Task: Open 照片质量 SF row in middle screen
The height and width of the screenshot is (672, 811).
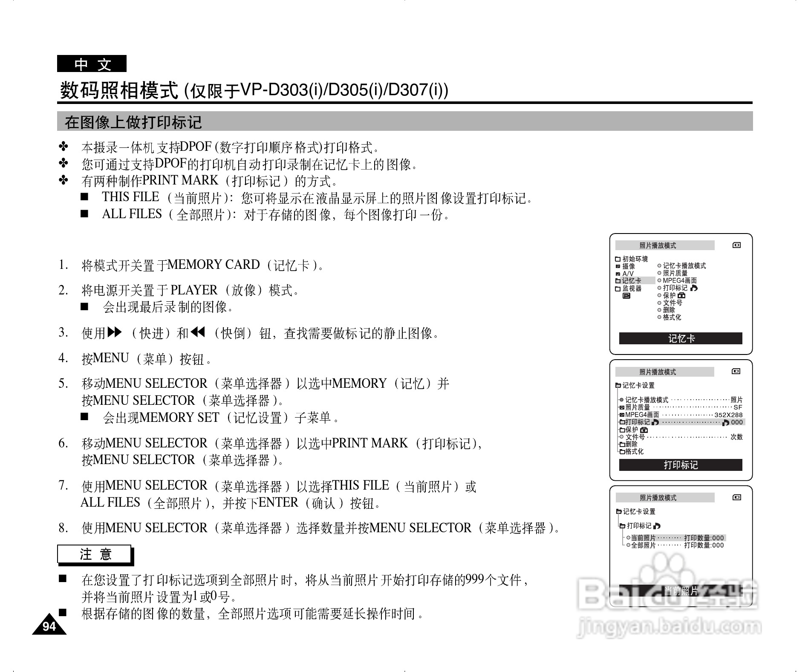Action: click(x=681, y=407)
